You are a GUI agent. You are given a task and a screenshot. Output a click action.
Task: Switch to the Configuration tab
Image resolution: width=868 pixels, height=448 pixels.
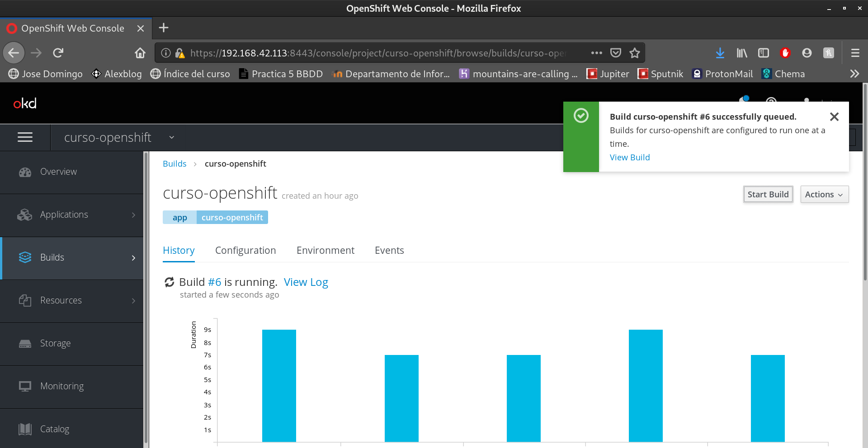pyautogui.click(x=245, y=251)
